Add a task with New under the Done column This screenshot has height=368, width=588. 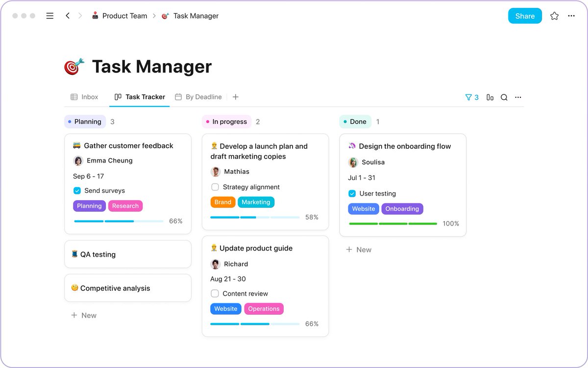(x=359, y=250)
